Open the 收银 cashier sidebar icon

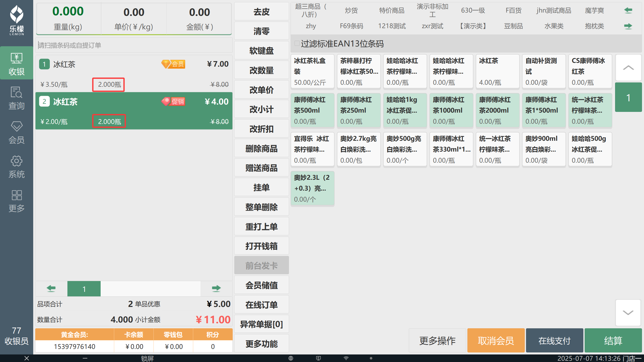(x=17, y=63)
